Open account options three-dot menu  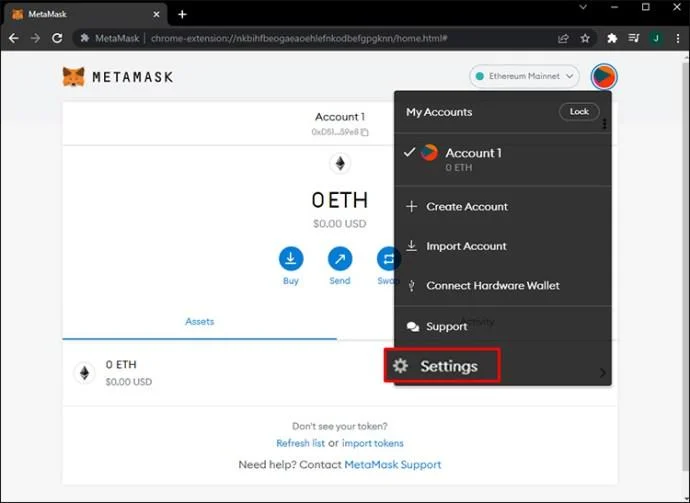tap(605, 124)
